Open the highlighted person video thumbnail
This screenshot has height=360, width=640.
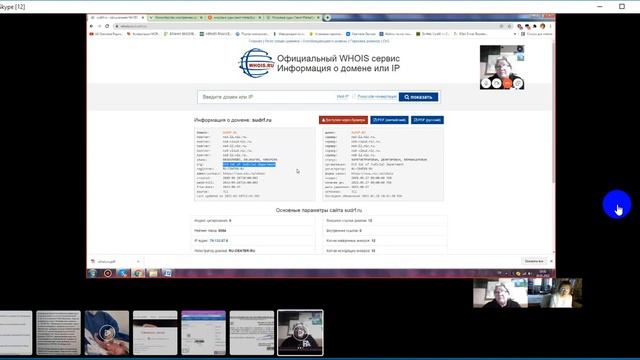click(x=300, y=333)
